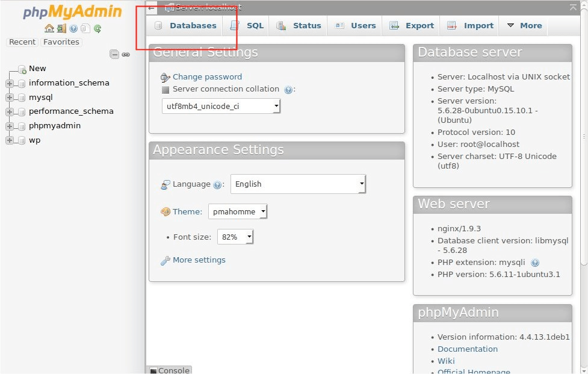Viewport: 588px width, 374px height.
Task: Click help icon beside Server connection collation
Action: (x=288, y=90)
